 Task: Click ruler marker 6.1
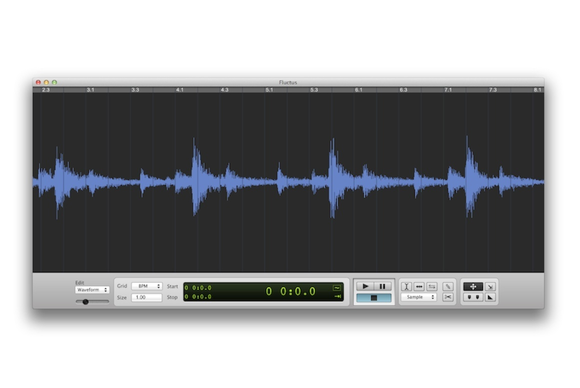pyautogui.click(x=358, y=90)
